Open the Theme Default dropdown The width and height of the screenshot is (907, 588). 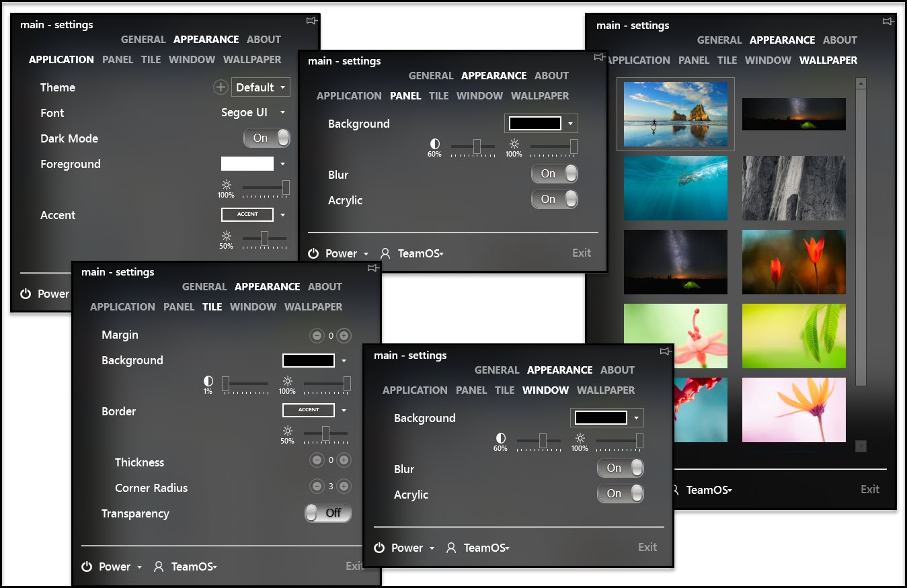pyautogui.click(x=261, y=87)
